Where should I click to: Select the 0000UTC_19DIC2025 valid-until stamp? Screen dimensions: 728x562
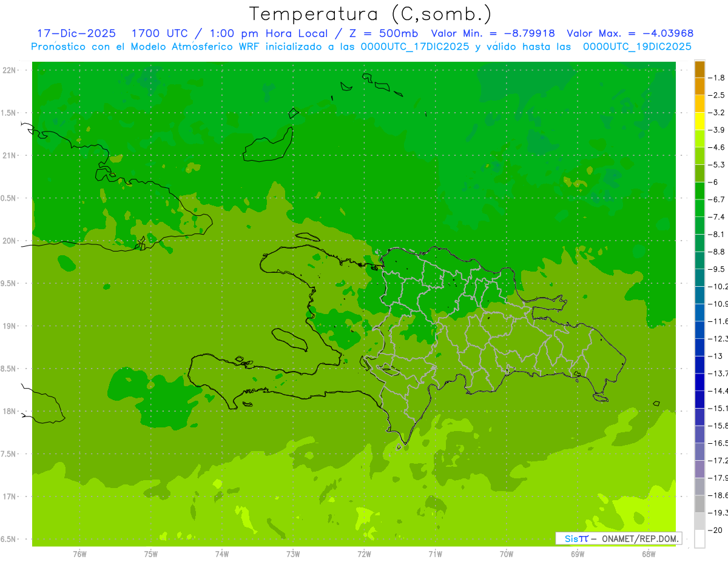click(637, 47)
